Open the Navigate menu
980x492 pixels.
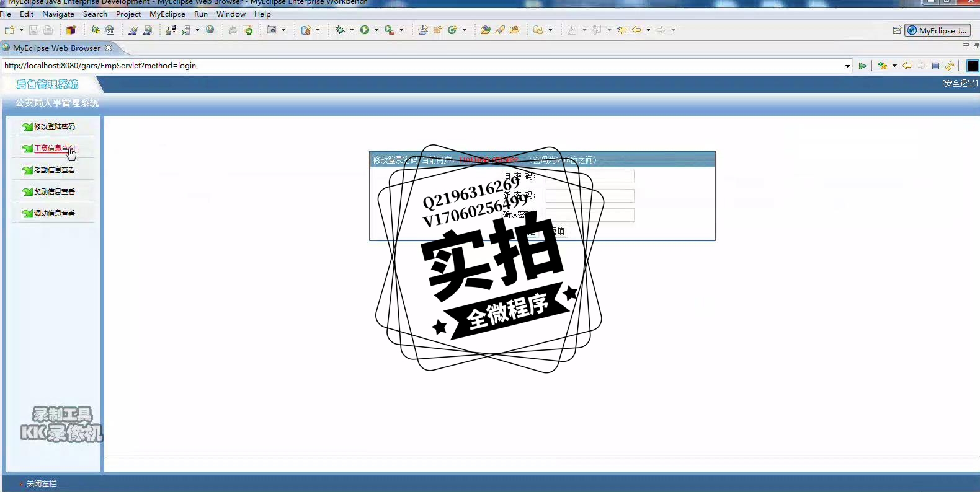(58, 14)
